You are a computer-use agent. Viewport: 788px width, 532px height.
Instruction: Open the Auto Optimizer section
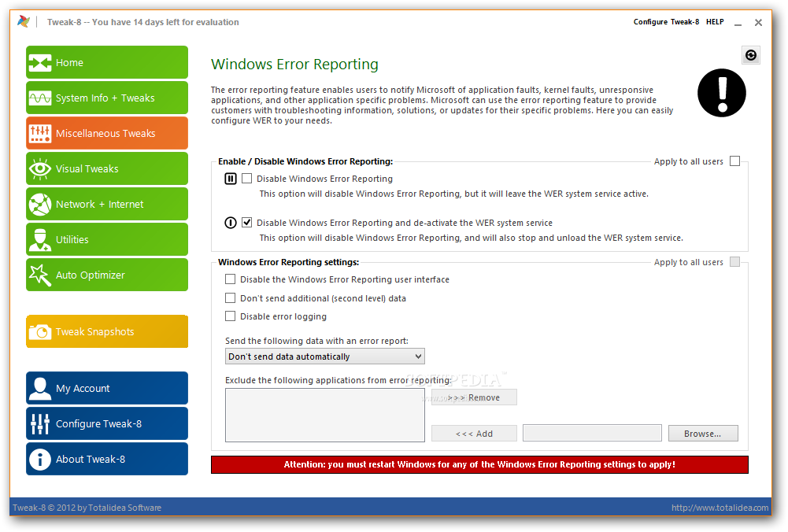pyautogui.click(x=107, y=275)
